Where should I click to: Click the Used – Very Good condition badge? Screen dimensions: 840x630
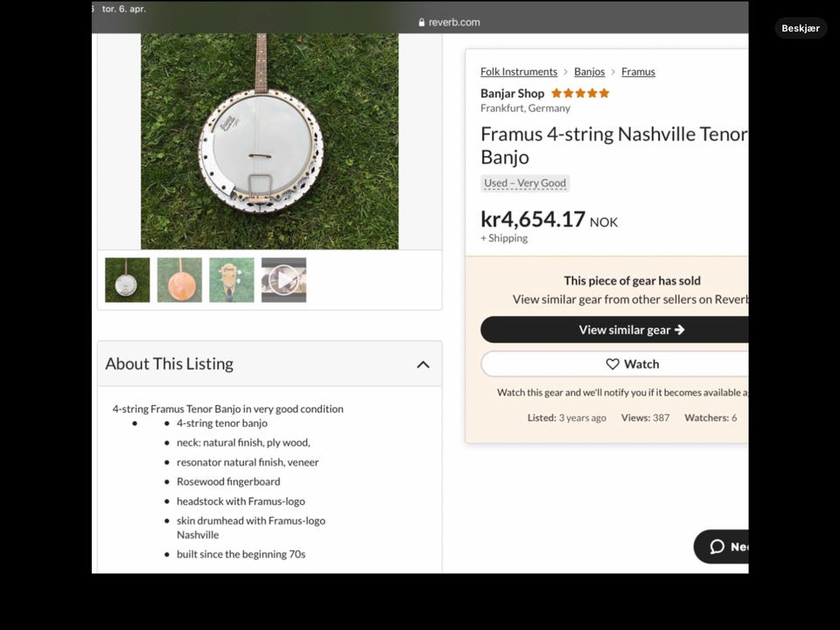click(x=525, y=183)
